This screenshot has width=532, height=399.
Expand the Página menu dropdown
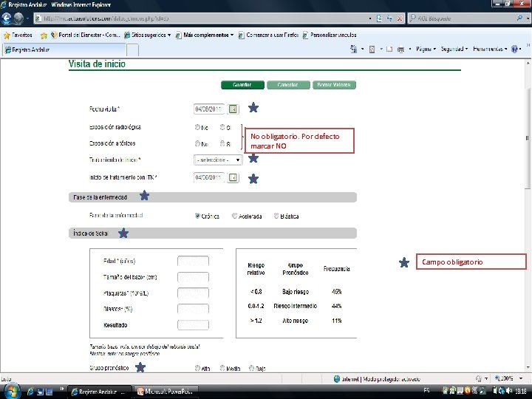[x=426, y=50]
